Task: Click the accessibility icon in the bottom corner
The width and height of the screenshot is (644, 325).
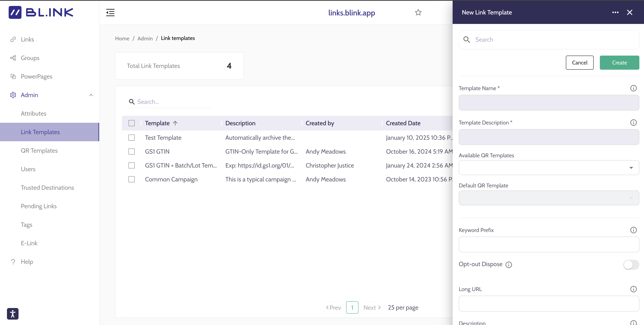Action: [x=13, y=314]
